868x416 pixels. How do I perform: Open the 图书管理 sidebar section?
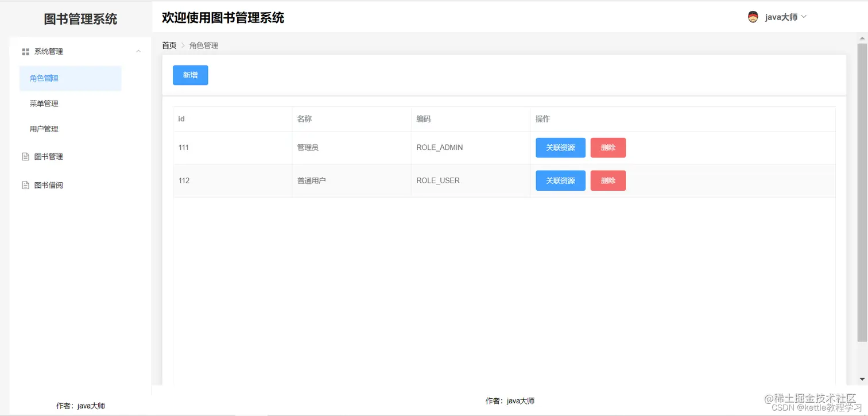(49, 156)
